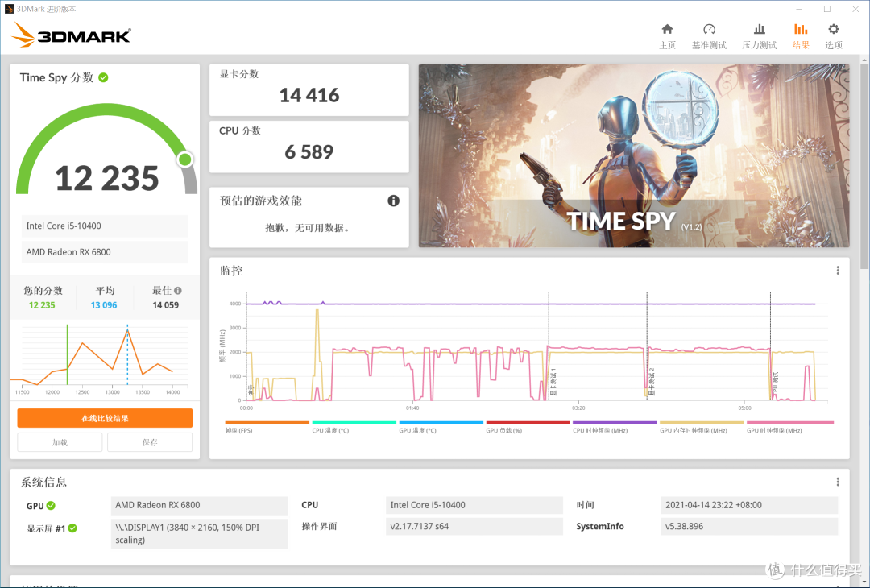Click the overall score 12 235
The image size is (870, 588).
[107, 178]
